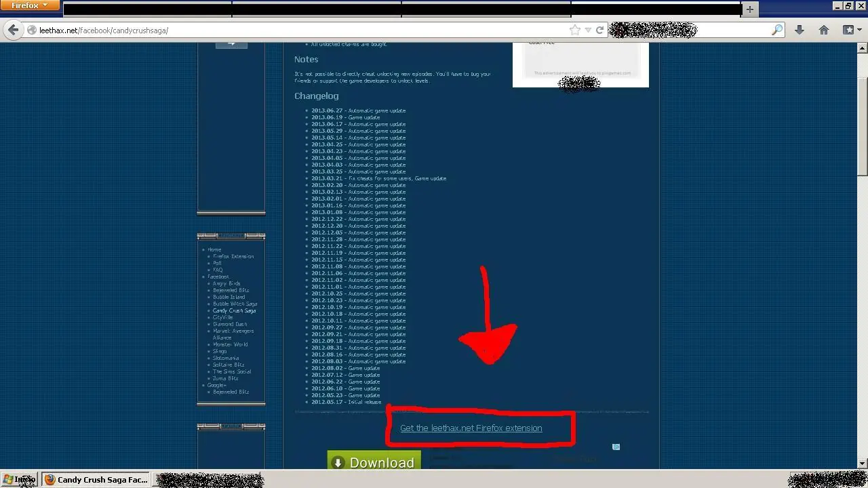
Task: Click the Google+ category in sidebar
Action: pos(216,385)
